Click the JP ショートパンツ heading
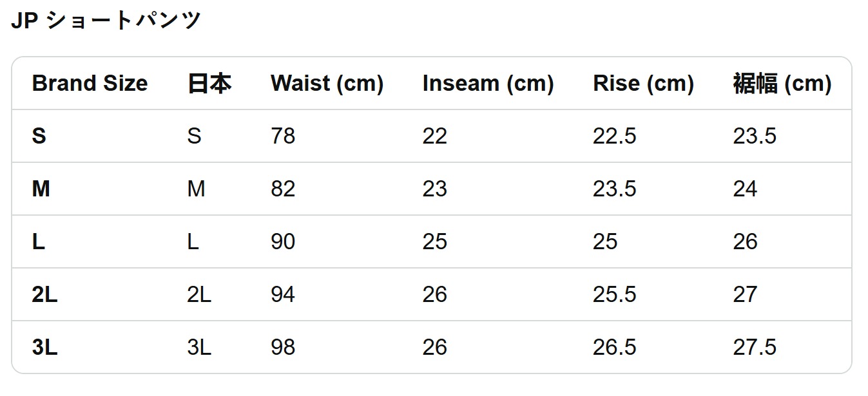 [106, 21]
